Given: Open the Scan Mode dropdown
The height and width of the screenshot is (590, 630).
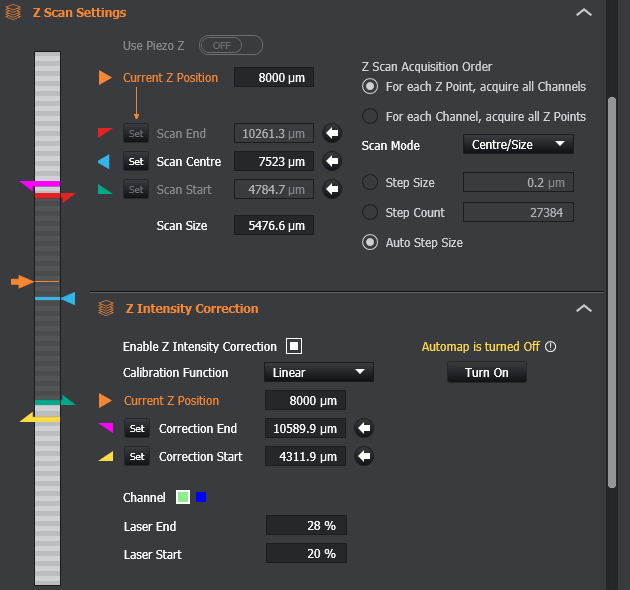Looking at the screenshot, I should 518,144.
